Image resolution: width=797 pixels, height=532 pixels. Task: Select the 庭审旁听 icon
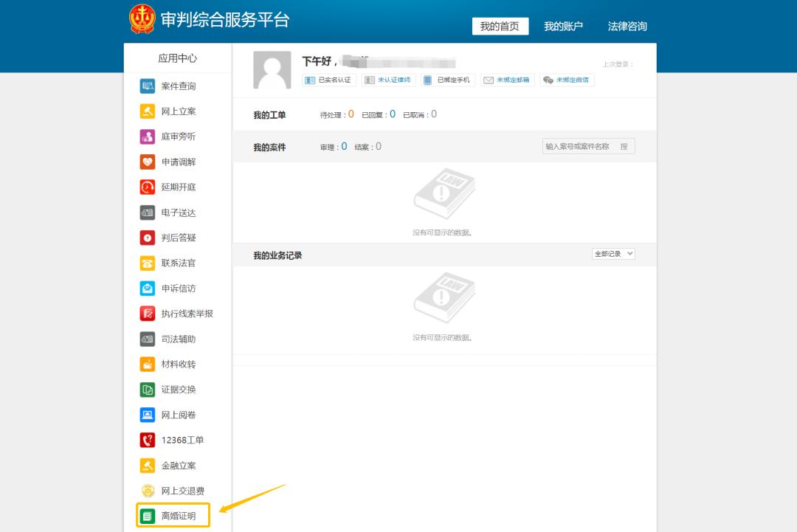pos(148,137)
